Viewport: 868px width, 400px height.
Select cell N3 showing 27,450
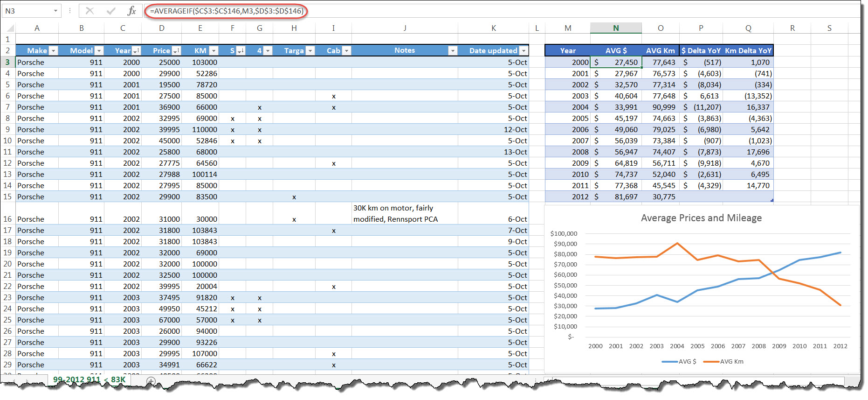616,62
